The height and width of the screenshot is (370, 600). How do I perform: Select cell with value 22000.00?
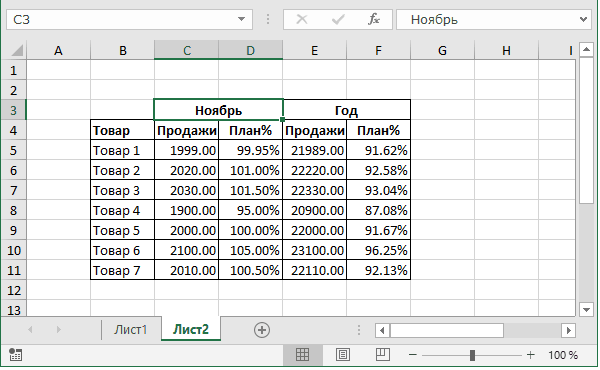pos(315,230)
